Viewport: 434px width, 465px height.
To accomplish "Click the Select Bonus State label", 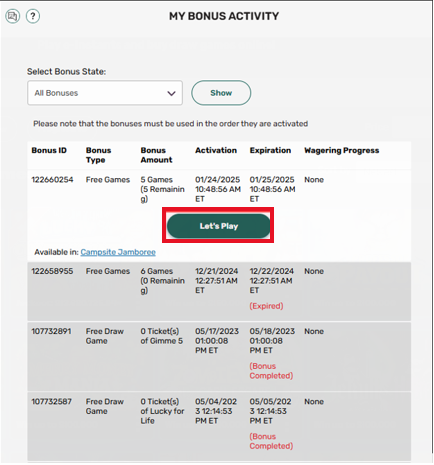I will tap(66, 72).
